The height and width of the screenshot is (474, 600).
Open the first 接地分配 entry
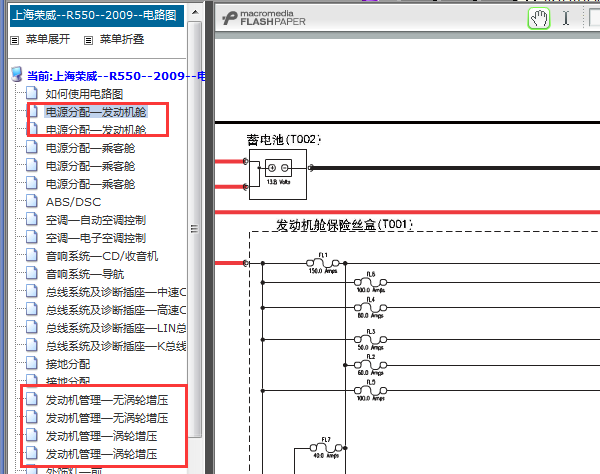point(68,364)
